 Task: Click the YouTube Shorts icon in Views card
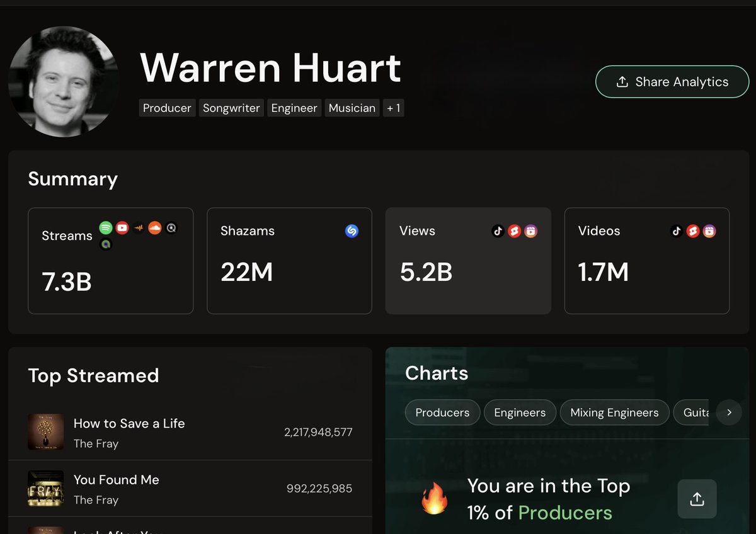click(x=514, y=231)
